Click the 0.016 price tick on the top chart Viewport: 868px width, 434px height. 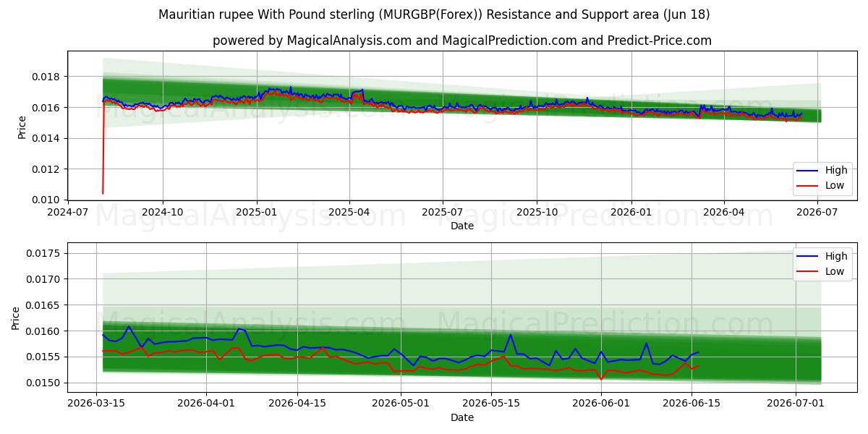pos(48,108)
